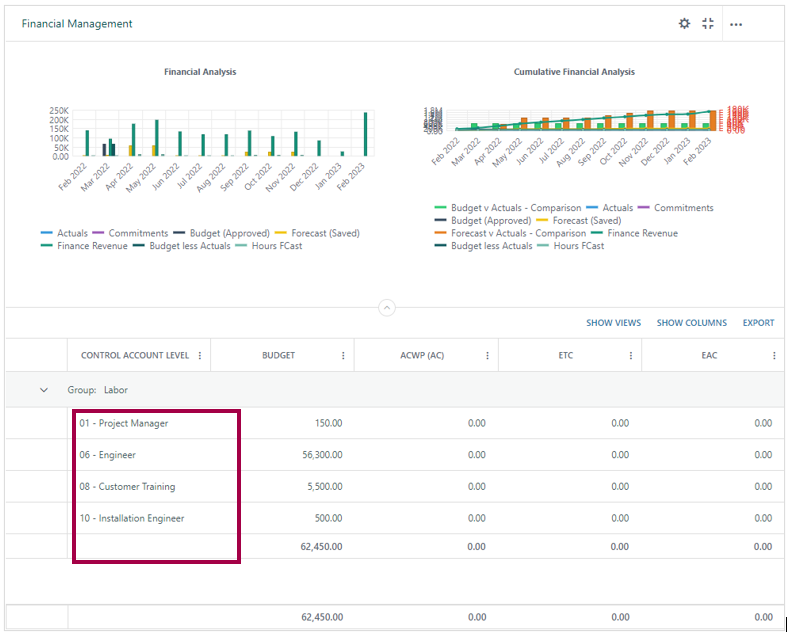Sort by the EAC column header

click(x=709, y=355)
